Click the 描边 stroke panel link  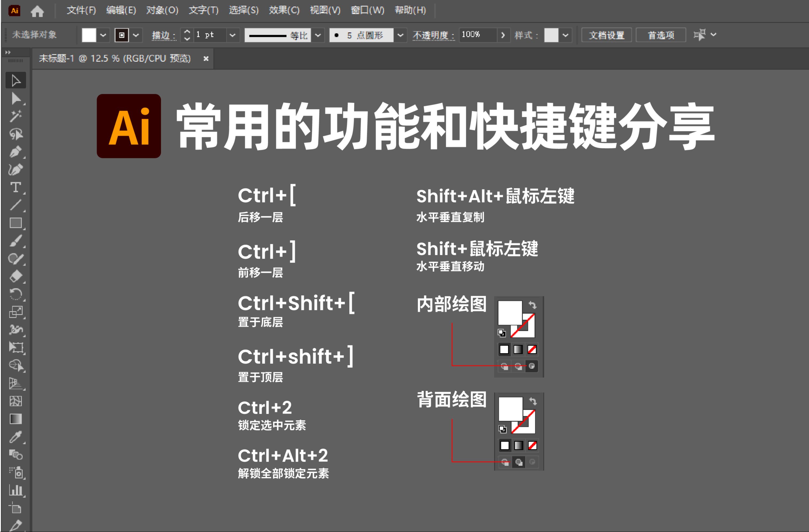coord(164,35)
